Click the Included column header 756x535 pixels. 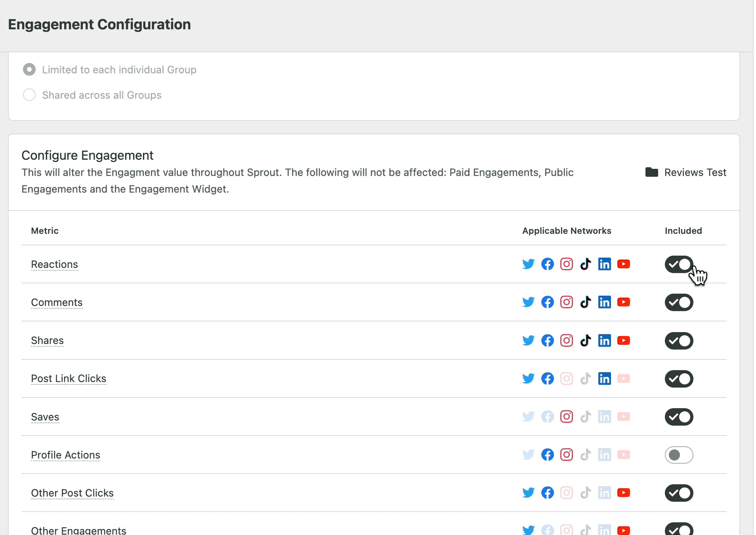683,231
